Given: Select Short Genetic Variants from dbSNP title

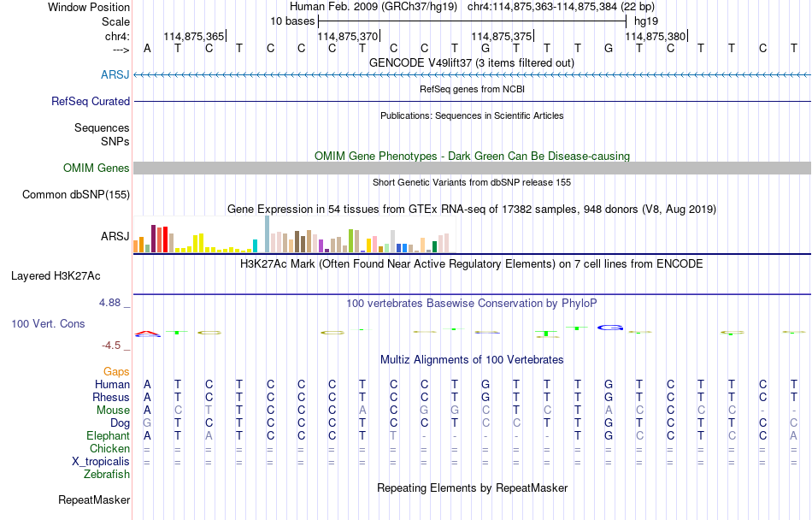Looking at the screenshot, I should click(472, 182).
